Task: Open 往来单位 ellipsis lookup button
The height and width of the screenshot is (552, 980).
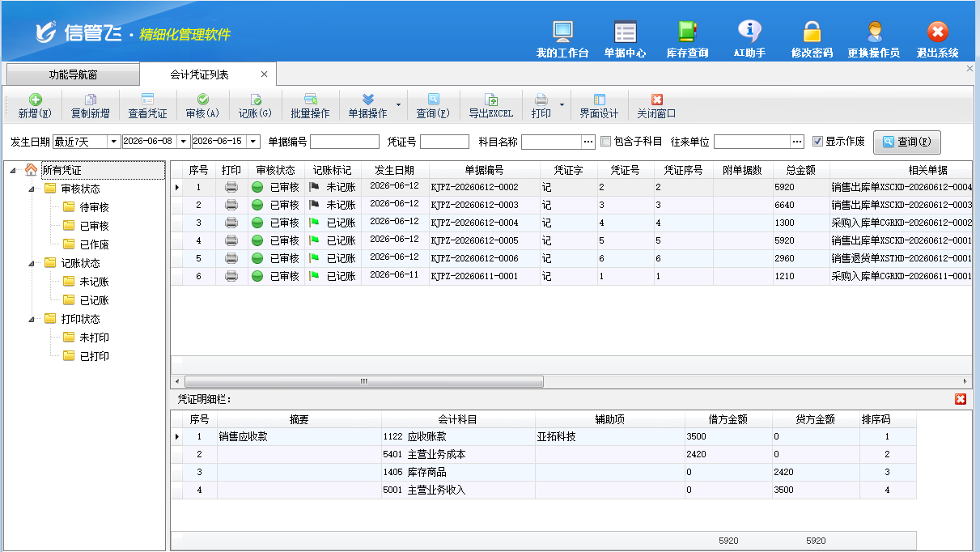Action: pyautogui.click(x=797, y=142)
